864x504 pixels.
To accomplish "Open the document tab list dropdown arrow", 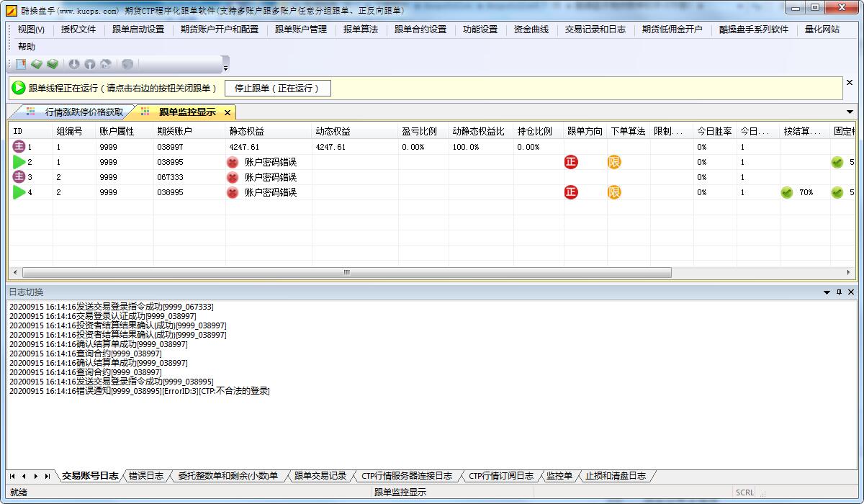I will pyautogui.click(x=850, y=112).
